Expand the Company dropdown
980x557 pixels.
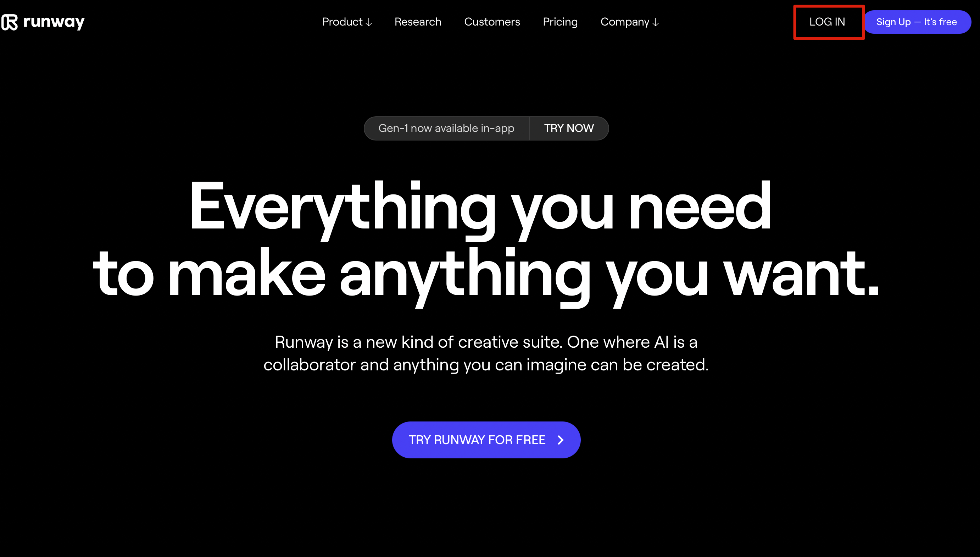coord(629,22)
